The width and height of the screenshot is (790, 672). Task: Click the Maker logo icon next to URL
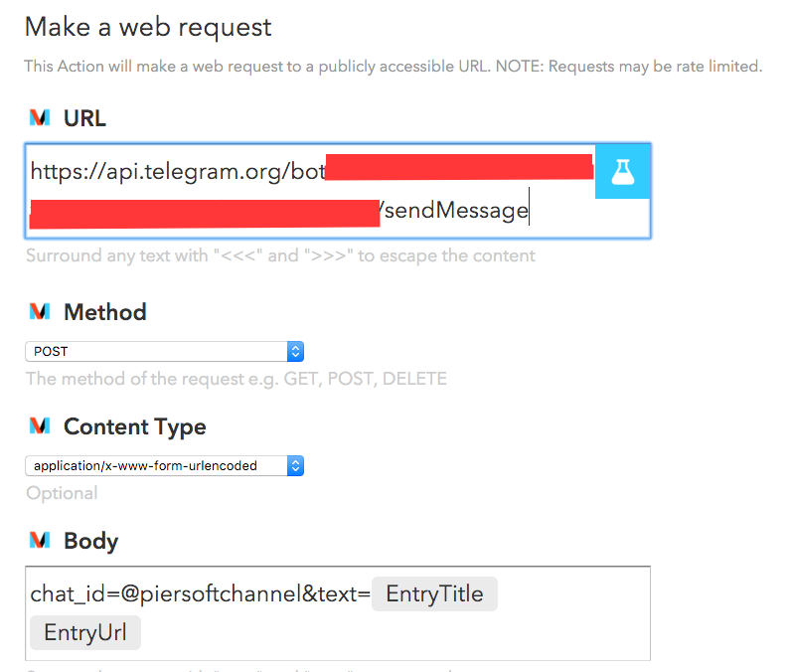40,117
